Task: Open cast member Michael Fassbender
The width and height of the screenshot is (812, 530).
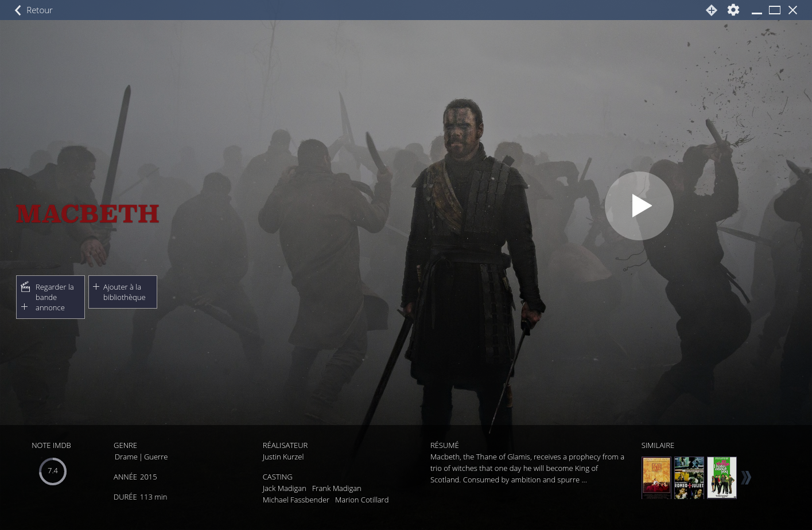Action: click(296, 500)
